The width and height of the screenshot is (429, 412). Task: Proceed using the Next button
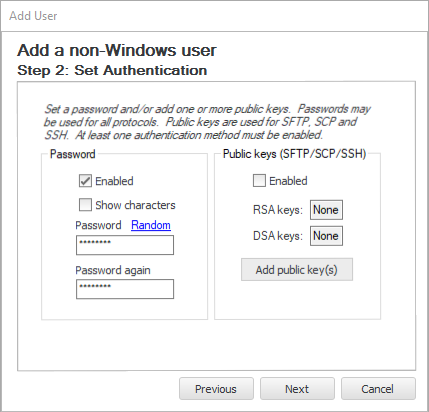click(297, 389)
